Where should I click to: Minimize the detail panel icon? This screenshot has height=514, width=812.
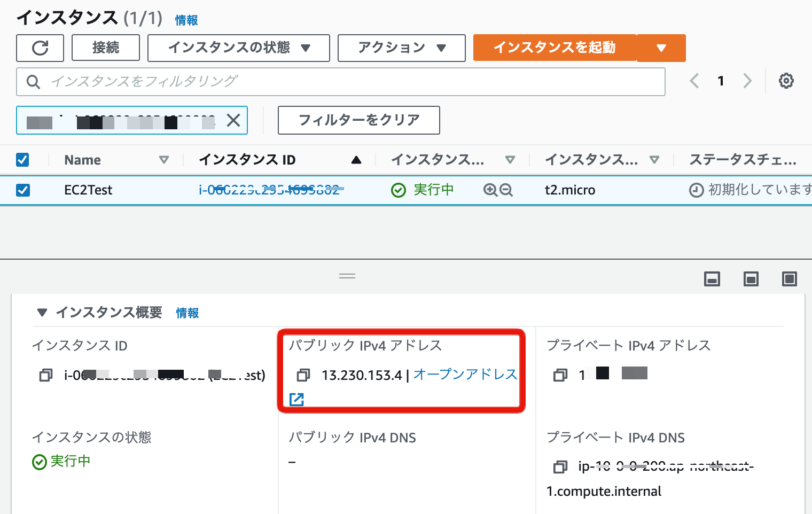(712, 279)
